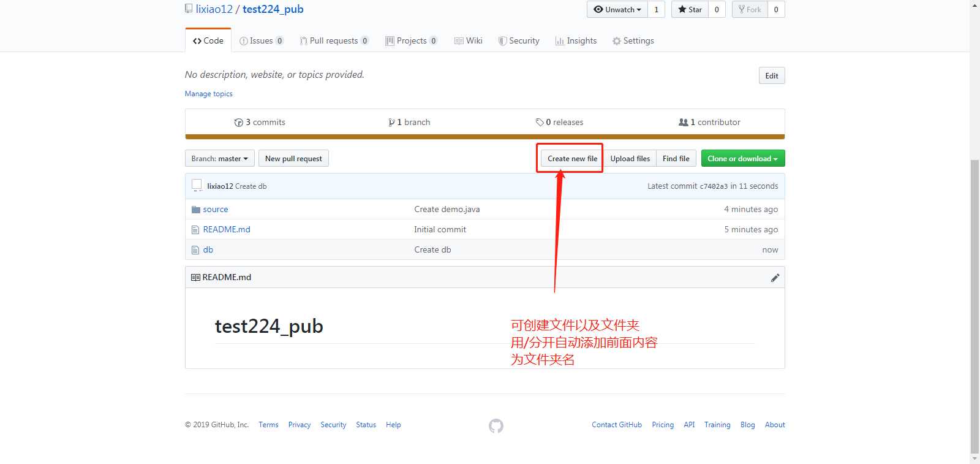This screenshot has width=980, height=464.
Task: Click footer Status link
Action: (x=366, y=425)
